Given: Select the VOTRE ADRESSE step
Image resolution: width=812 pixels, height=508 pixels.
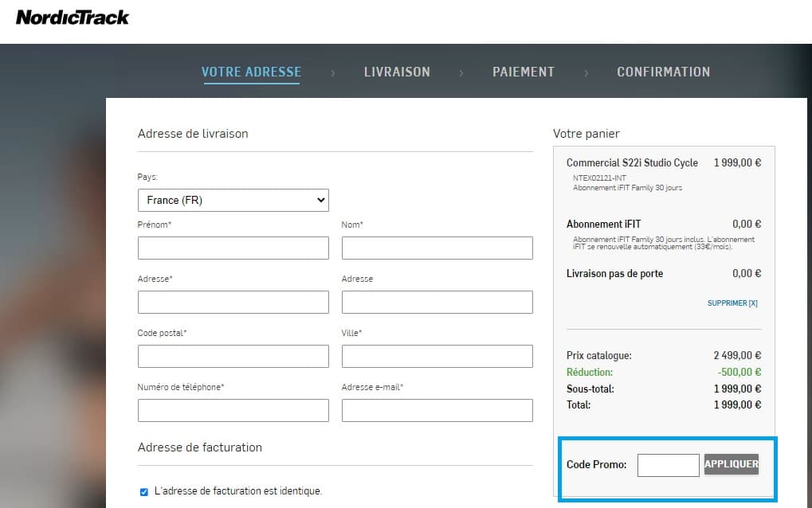Looking at the screenshot, I should tap(251, 72).
